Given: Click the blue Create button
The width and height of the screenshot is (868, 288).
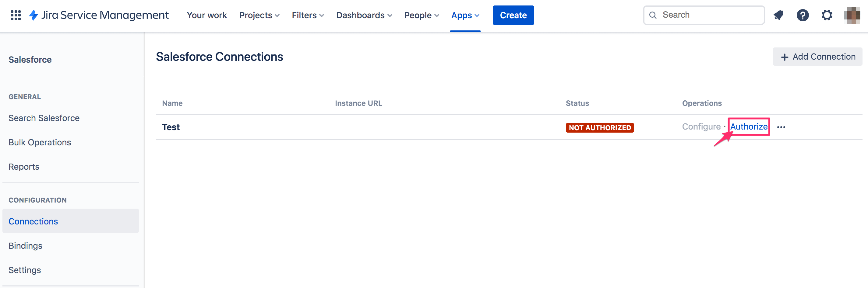Looking at the screenshot, I should point(513,15).
